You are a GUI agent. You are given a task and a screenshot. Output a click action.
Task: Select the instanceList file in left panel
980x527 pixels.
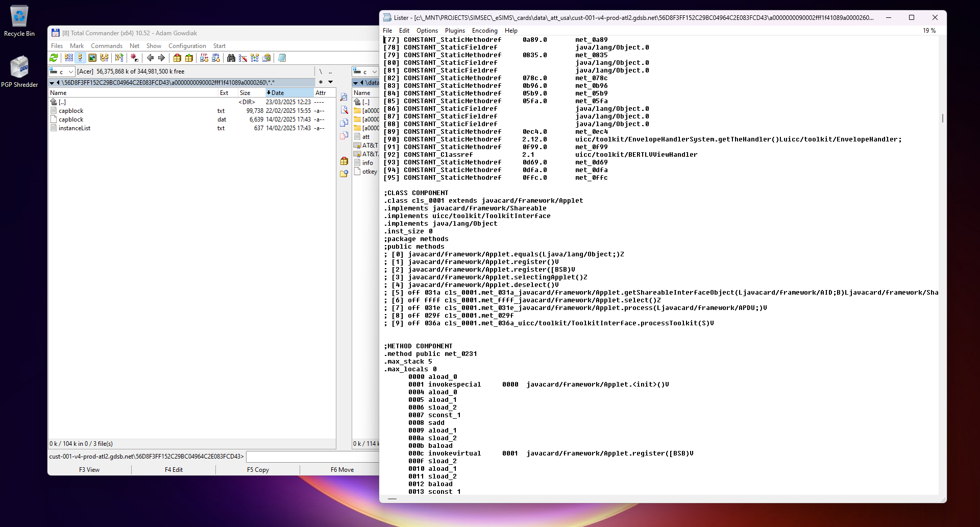[75, 128]
